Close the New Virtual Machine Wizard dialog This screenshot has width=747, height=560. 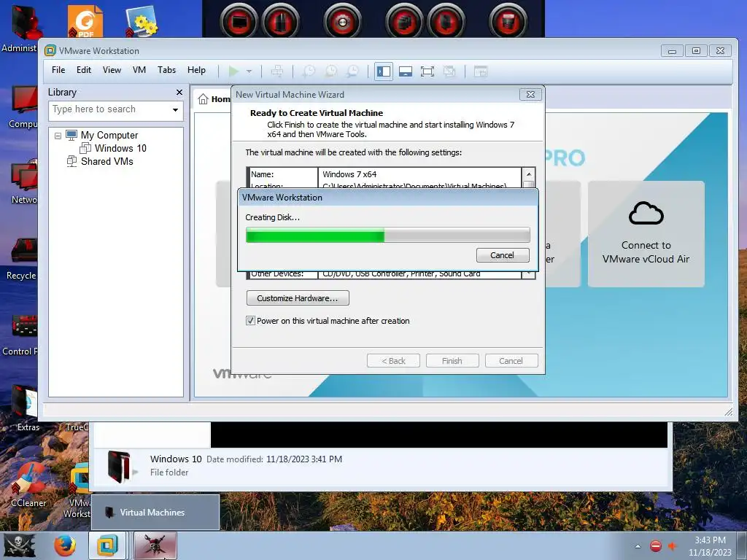coord(530,94)
